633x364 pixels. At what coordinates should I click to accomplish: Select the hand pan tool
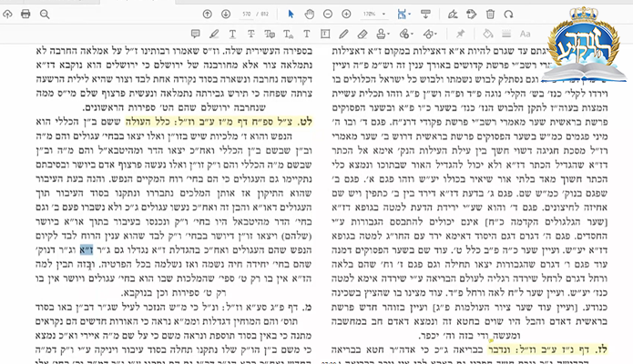pos(310,15)
